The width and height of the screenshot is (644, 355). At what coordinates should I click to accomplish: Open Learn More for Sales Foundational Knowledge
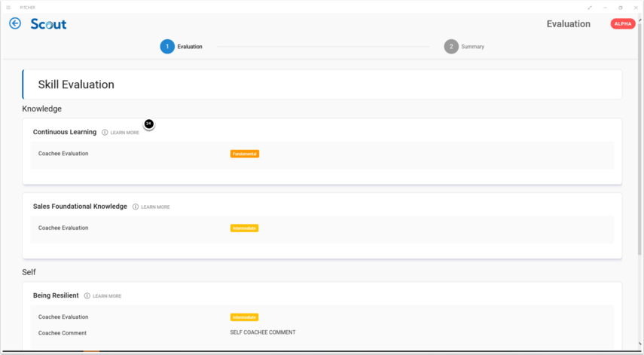pyautogui.click(x=155, y=207)
